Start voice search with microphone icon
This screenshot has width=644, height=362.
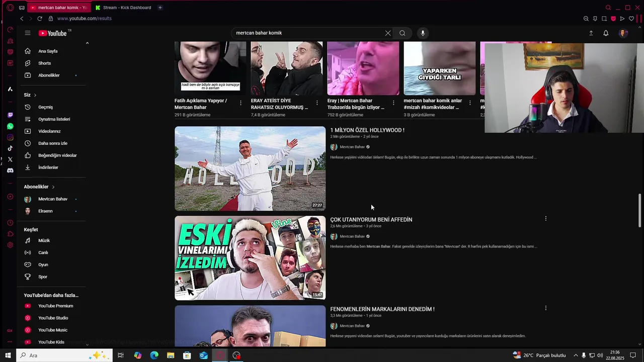pyautogui.click(x=423, y=33)
